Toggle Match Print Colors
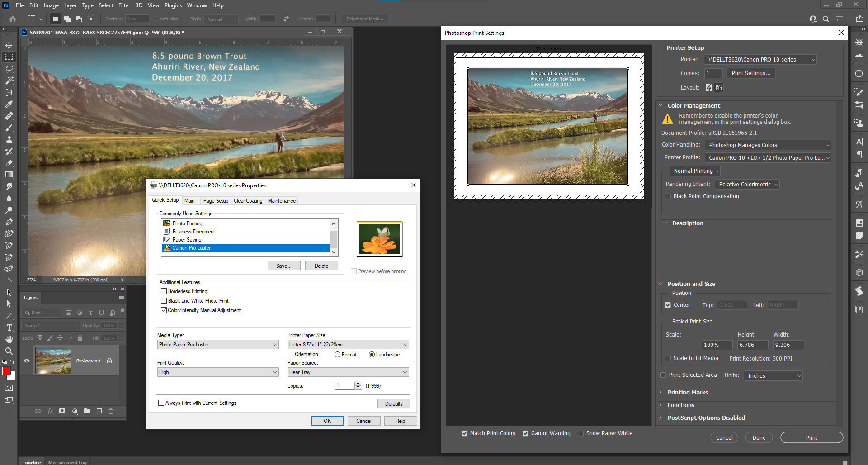Image resolution: width=868 pixels, height=465 pixels. click(465, 433)
